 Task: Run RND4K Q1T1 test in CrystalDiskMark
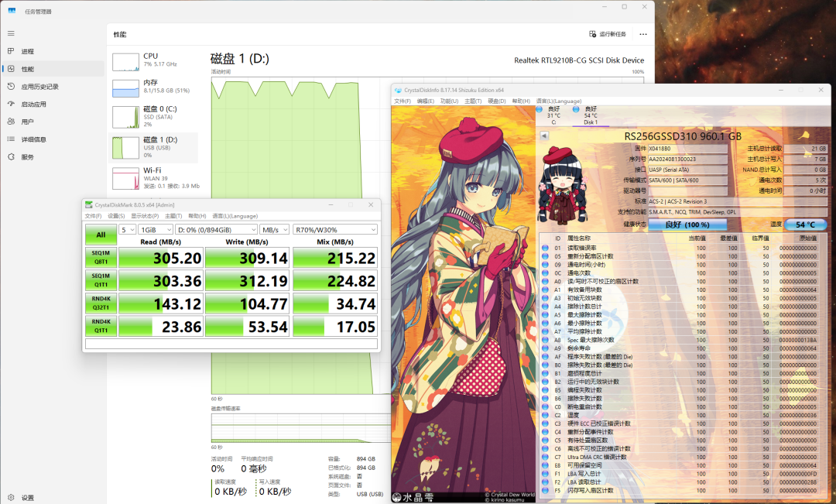click(101, 327)
